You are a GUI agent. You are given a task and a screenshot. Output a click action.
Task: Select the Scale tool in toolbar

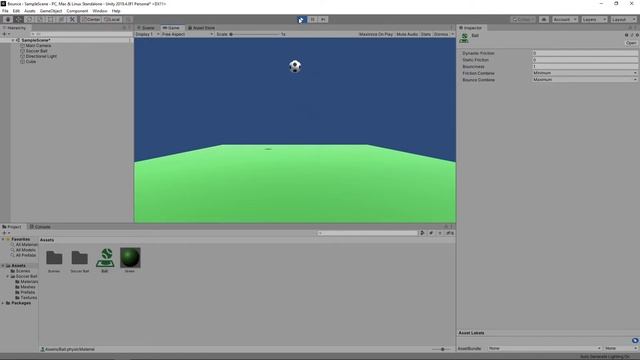pyautogui.click(x=40, y=19)
